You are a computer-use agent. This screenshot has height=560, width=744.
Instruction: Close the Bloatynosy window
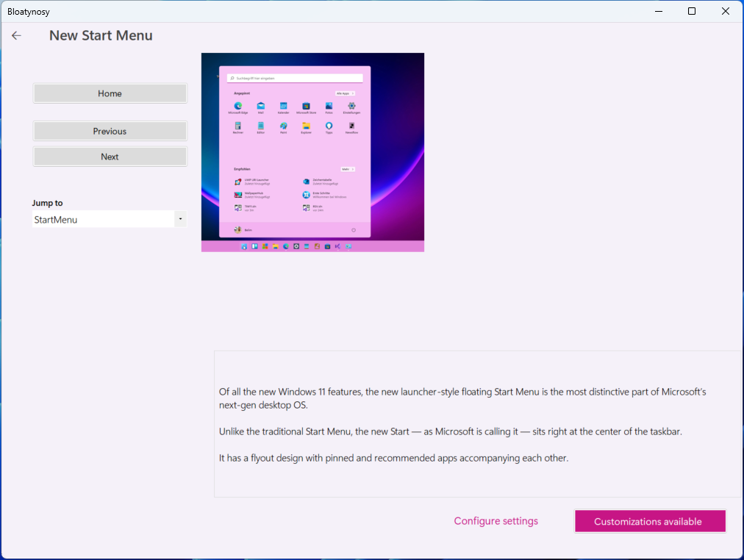726,11
